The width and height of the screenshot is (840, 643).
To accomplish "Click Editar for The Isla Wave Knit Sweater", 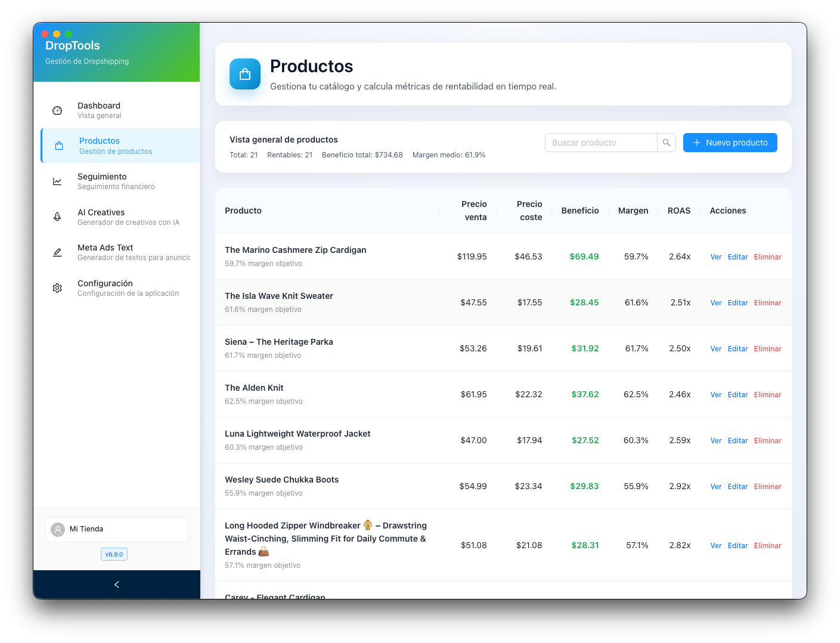I will click(737, 302).
